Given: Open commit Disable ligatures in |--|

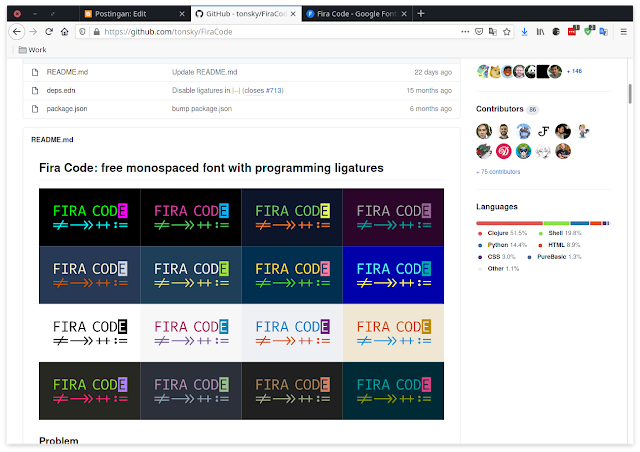Looking at the screenshot, I should tap(206, 91).
